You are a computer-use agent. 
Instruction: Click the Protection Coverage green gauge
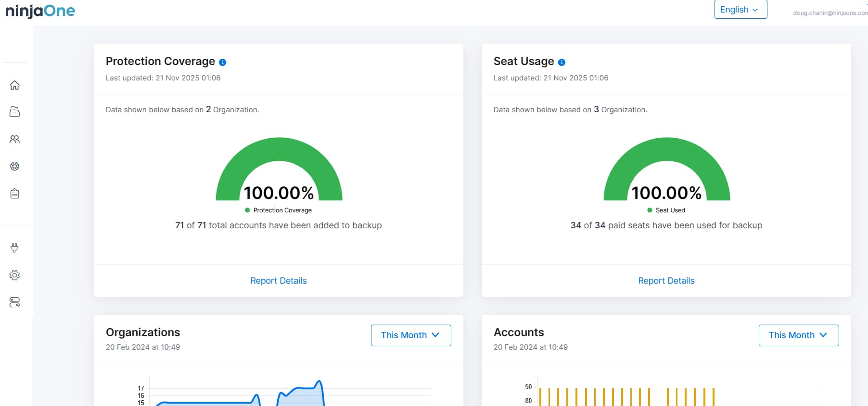coord(279,148)
